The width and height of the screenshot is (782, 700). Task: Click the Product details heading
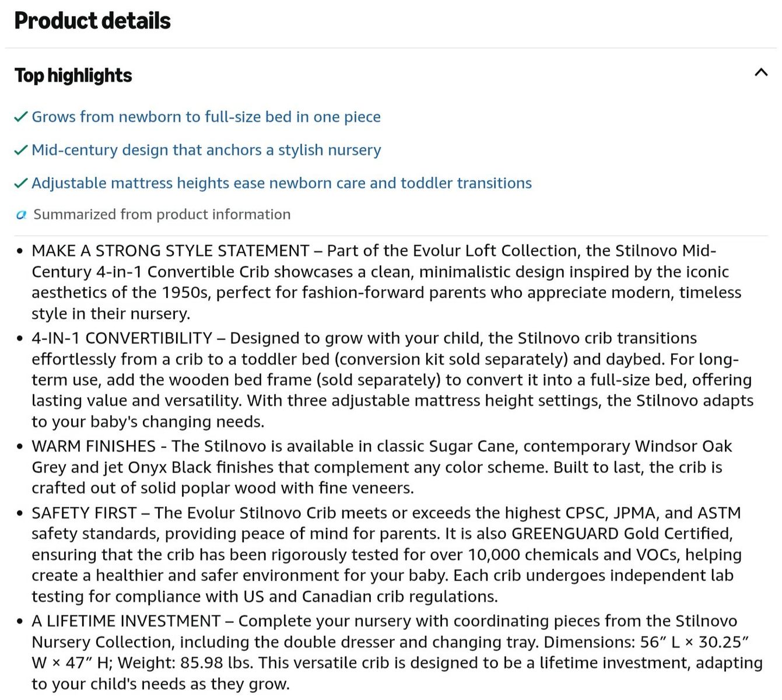click(x=93, y=21)
